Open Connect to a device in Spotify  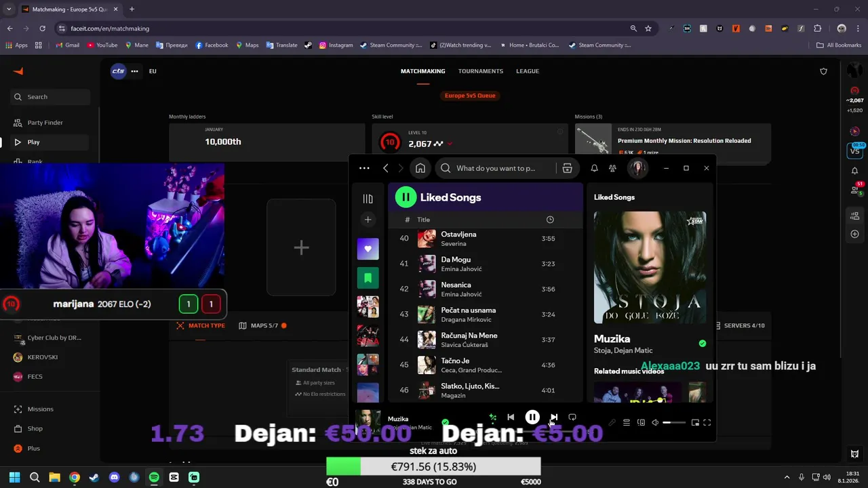pyautogui.click(x=641, y=423)
